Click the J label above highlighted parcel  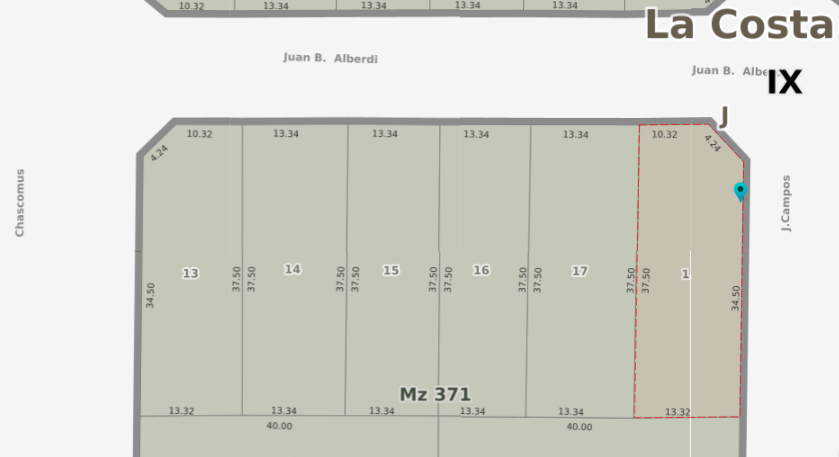click(724, 117)
